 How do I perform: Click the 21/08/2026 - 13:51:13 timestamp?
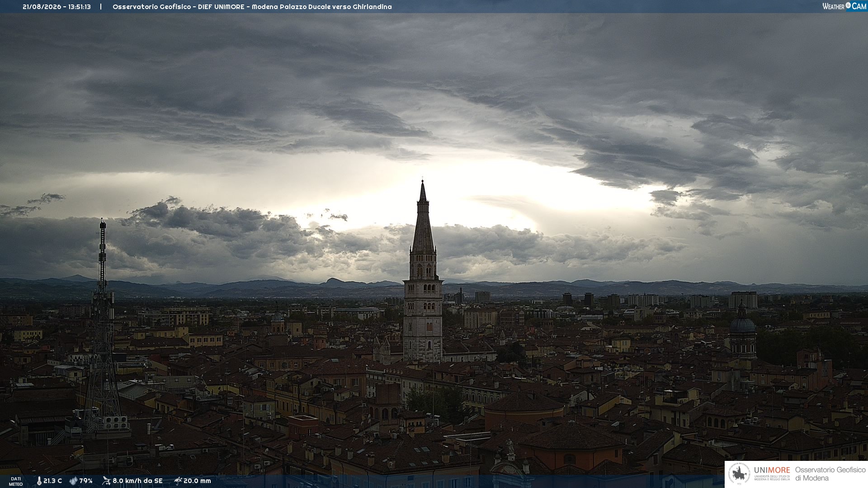click(x=57, y=7)
